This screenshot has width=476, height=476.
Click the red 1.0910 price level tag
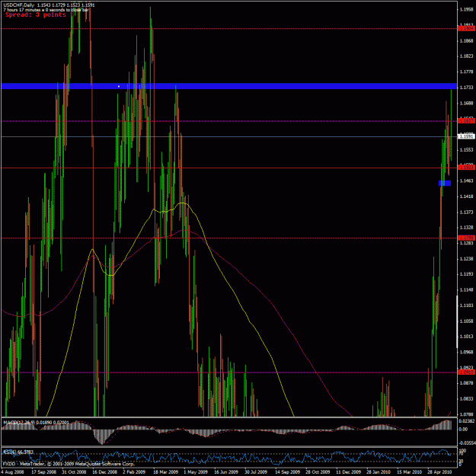tap(465, 372)
